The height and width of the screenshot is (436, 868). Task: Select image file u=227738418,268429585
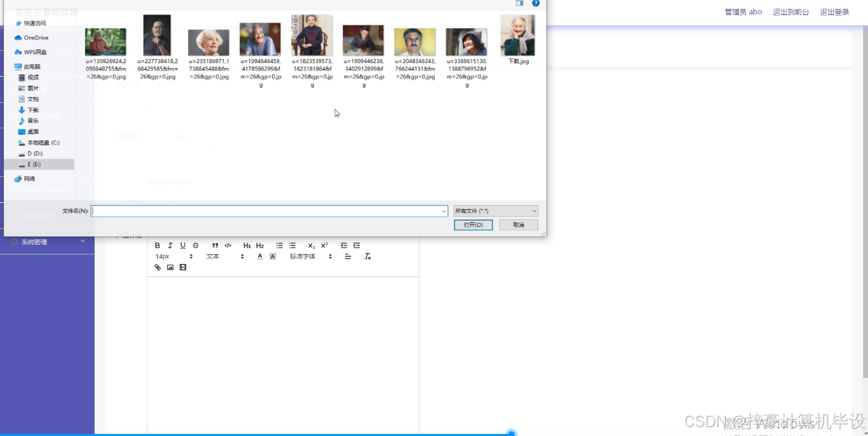[157, 47]
